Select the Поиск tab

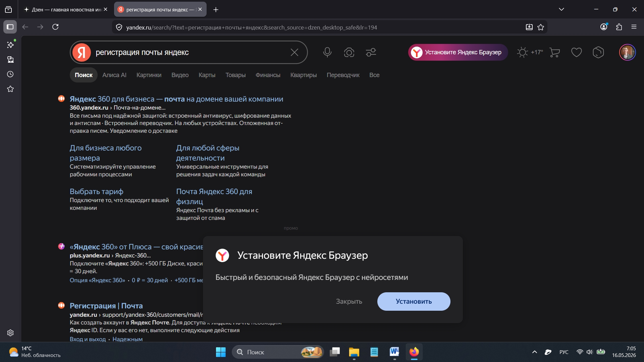click(84, 75)
